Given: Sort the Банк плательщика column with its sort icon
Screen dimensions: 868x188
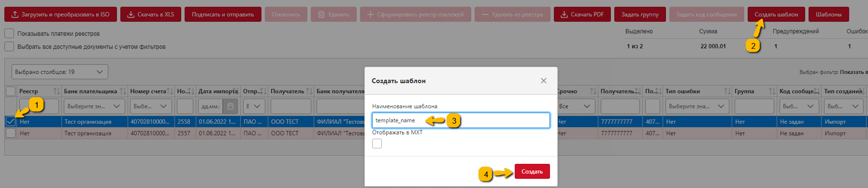Looking at the screenshot, I should click(x=123, y=91).
